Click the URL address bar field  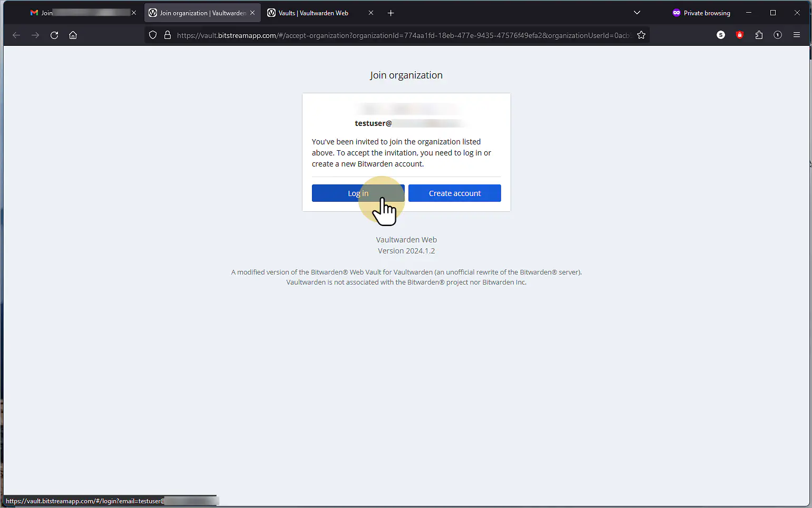(x=403, y=35)
